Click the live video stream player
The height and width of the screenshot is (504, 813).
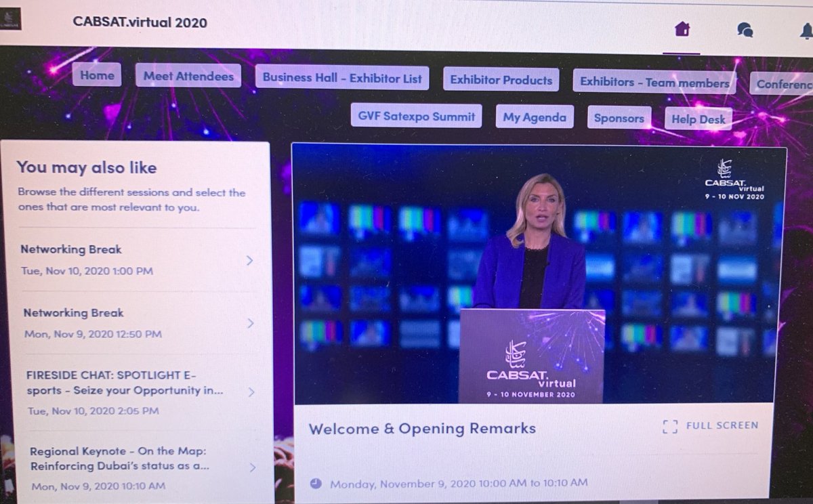pos(539,274)
